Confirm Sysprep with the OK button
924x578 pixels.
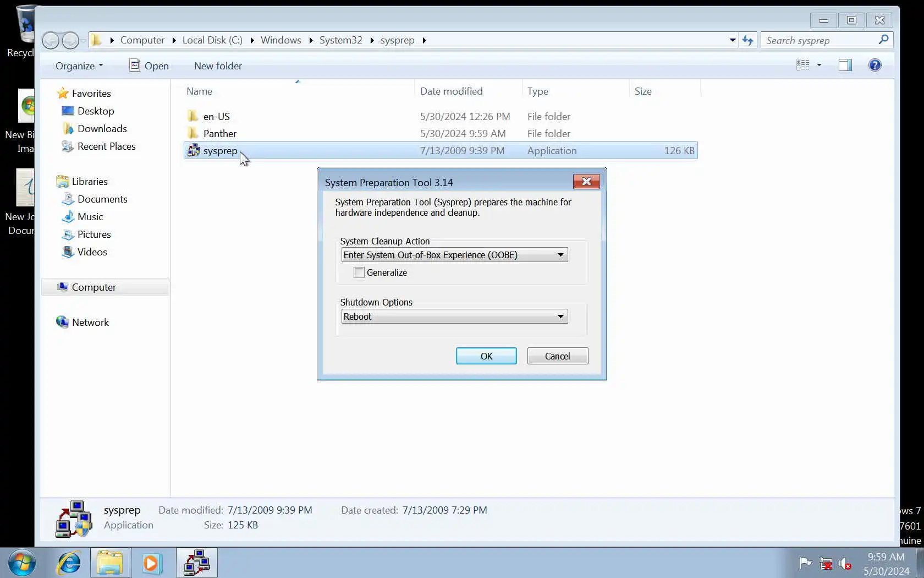[x=486, y=356]
